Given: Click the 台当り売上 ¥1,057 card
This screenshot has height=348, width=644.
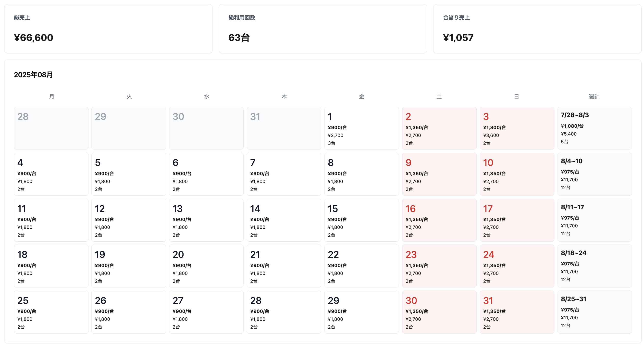Looking at the screenshot, I should 537,28.
